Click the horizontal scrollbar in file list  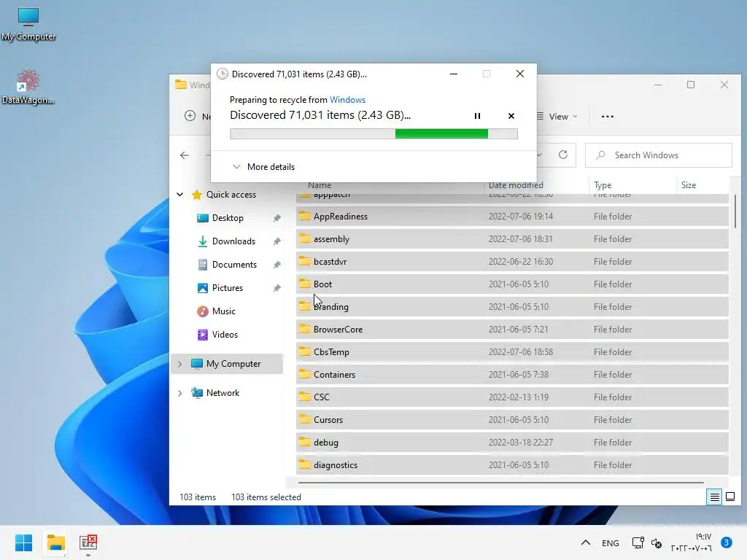[x=500, y=483]
